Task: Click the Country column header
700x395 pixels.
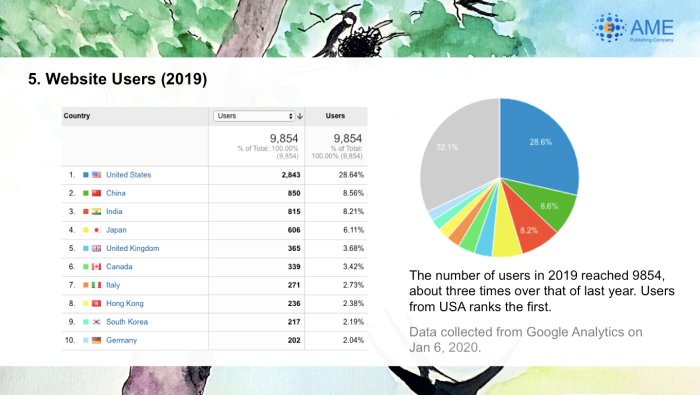Action: [x=77, y=116]
